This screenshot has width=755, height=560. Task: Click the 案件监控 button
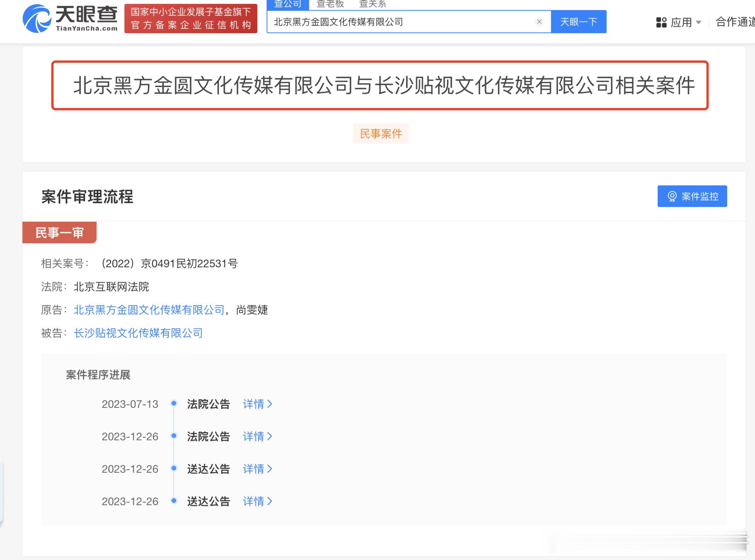pos(692,196)
